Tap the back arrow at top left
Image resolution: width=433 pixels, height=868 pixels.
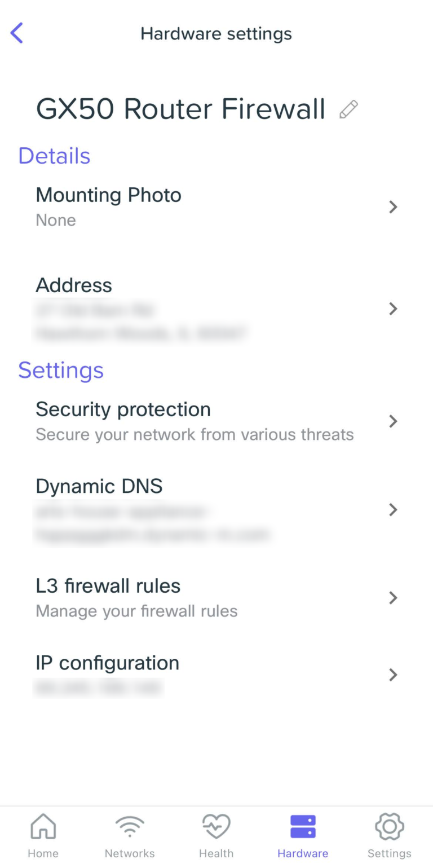[17, 33]
